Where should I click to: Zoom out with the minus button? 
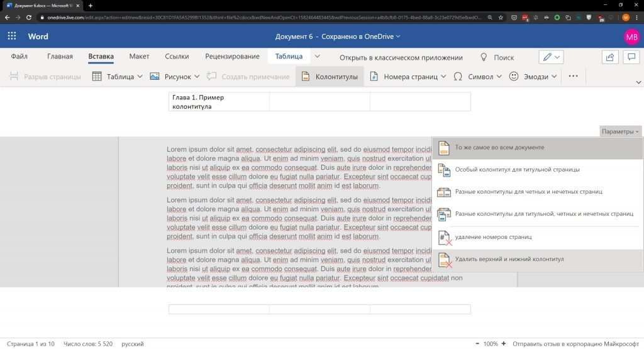pyautogui.click(x=477, y=344)
